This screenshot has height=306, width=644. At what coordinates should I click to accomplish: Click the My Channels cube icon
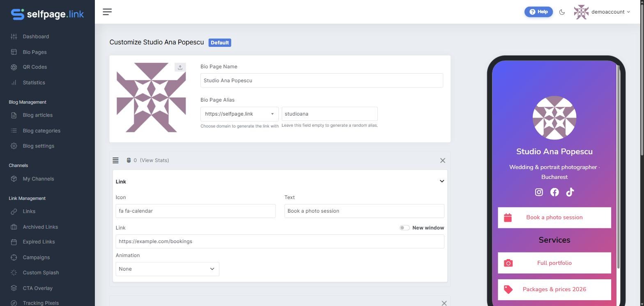pyautogui.click(x=14, y=179)
